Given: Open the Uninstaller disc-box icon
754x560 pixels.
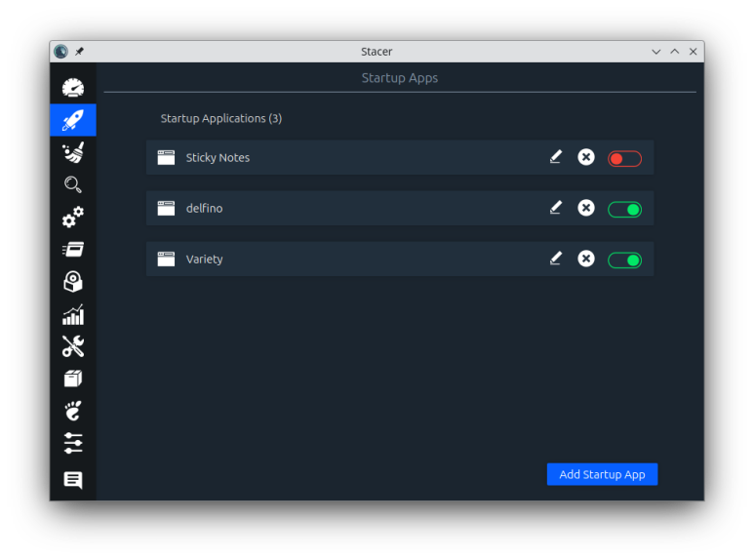Looking at the screenshot, I should 73,281.
